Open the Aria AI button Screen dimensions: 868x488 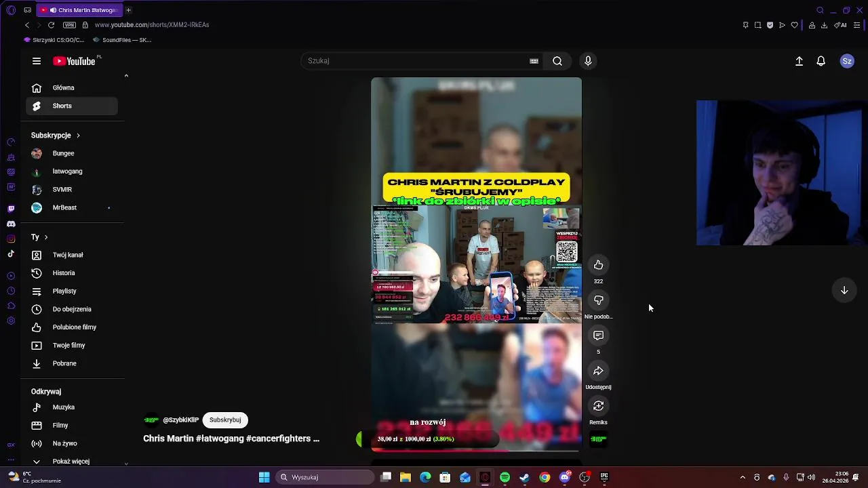click(840, 25)
